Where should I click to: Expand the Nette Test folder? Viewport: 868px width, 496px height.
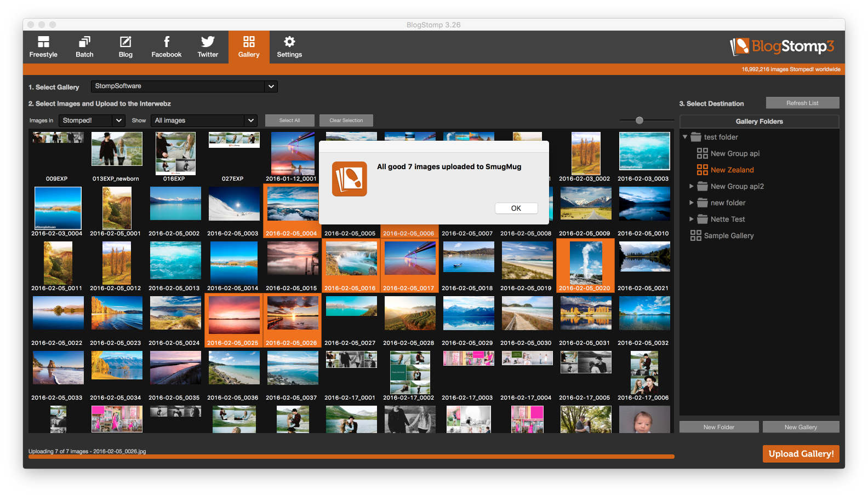click(692, 219)
